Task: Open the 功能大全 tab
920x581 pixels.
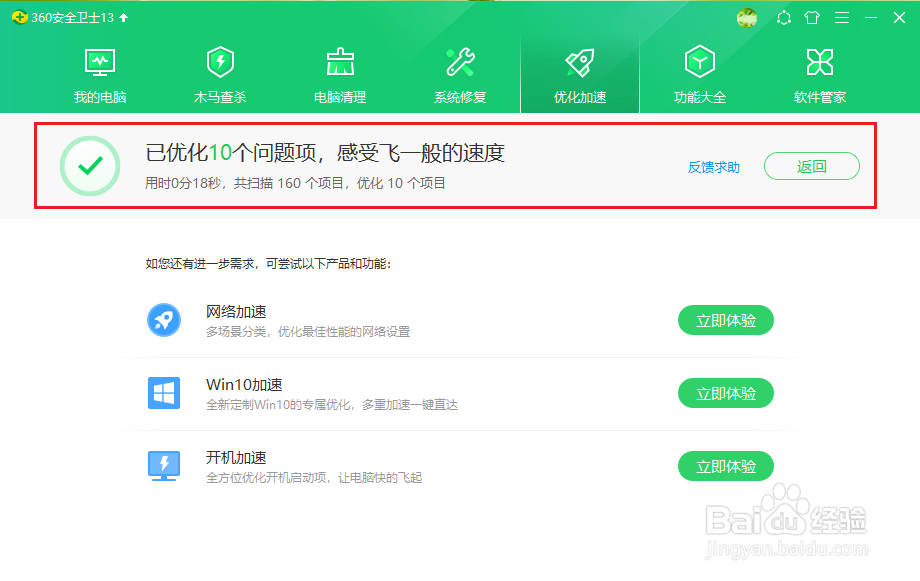Action: point(700,76)
